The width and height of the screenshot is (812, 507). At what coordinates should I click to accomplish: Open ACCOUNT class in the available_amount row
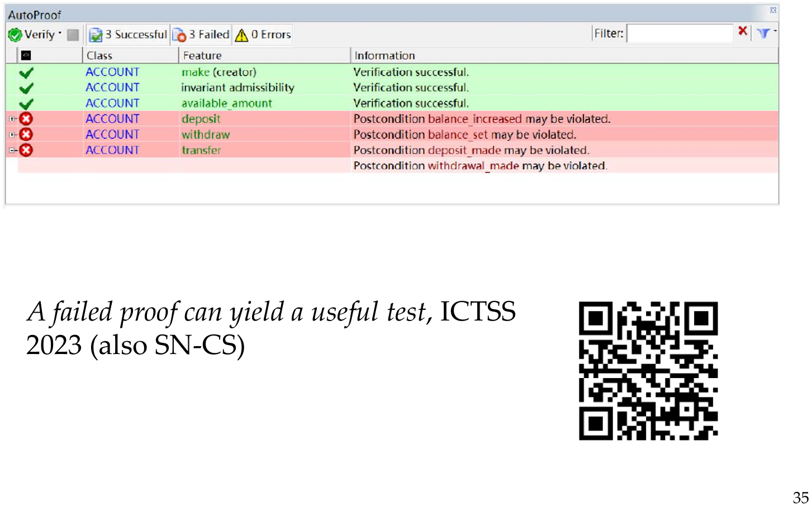click(x=112, y=103)
